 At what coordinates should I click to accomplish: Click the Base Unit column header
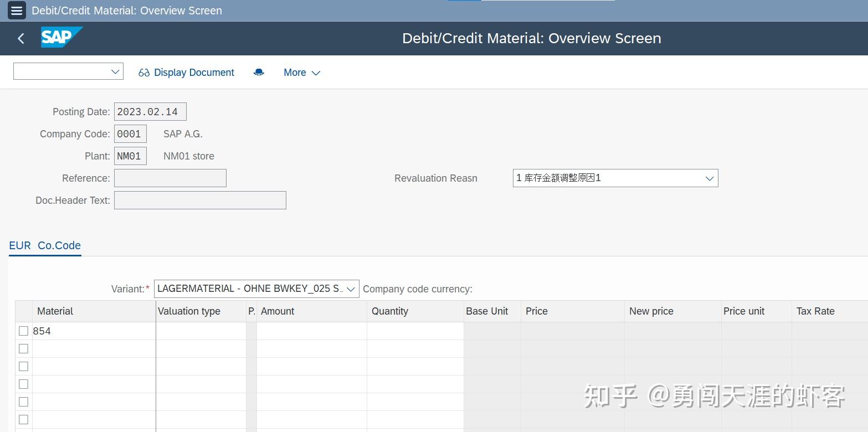(x=492, y=311)
